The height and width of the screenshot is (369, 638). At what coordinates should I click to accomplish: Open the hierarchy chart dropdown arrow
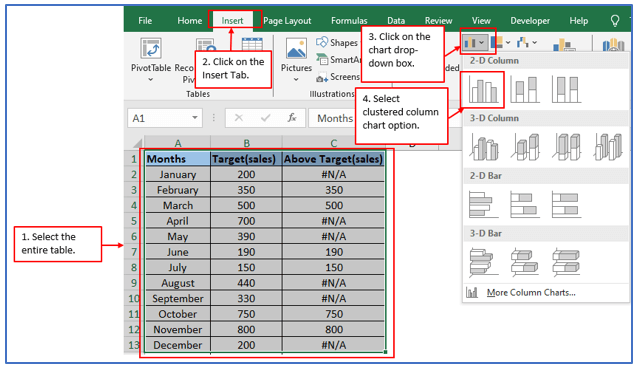[x=508, y=42]
